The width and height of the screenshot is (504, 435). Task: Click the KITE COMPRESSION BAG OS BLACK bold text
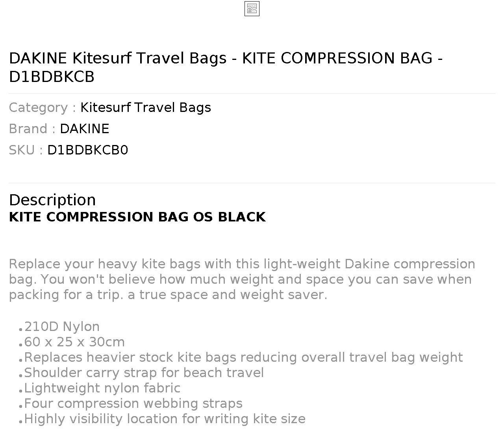[x=137, y=217]
